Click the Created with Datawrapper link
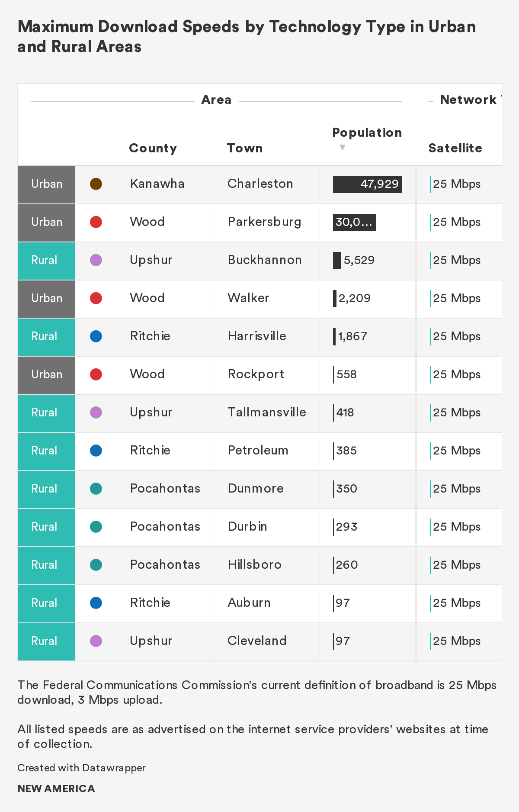Screen dimensions: 519x812 pos(81,767)
